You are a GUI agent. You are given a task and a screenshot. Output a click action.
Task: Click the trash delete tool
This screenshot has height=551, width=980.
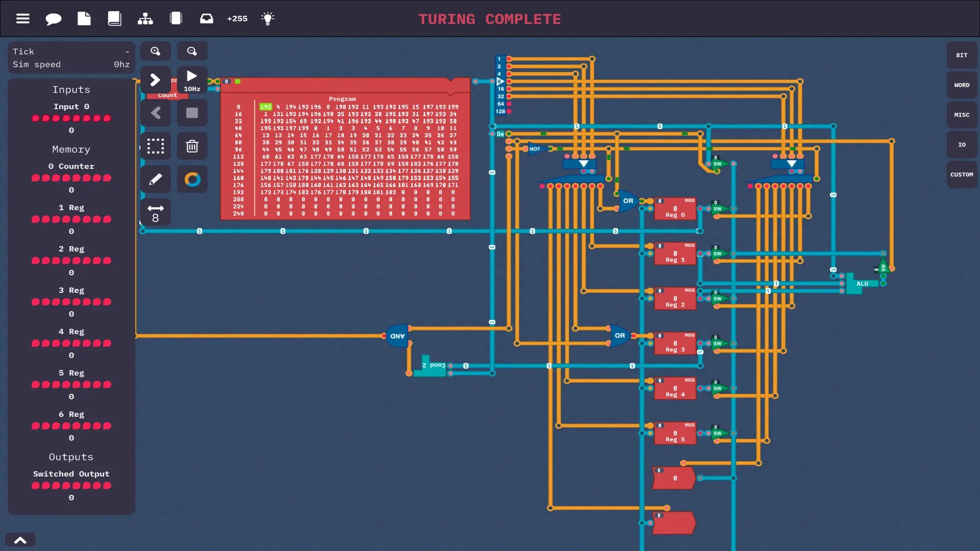click(x=192, y=146)
